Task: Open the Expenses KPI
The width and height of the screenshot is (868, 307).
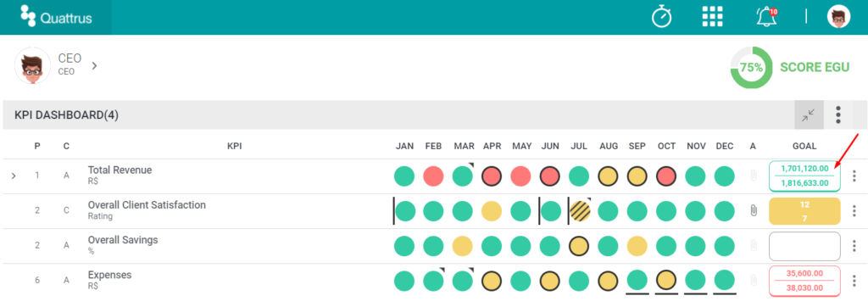Action: [109, 275]
